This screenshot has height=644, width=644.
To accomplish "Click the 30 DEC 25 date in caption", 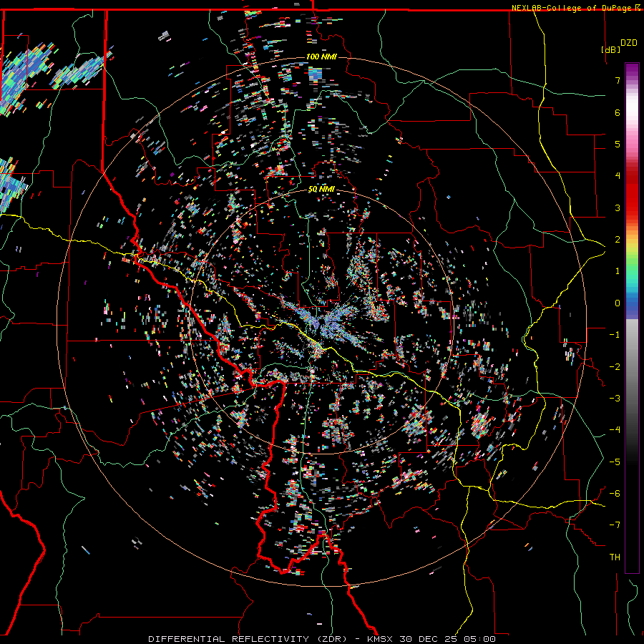I will tap(429, 639).
